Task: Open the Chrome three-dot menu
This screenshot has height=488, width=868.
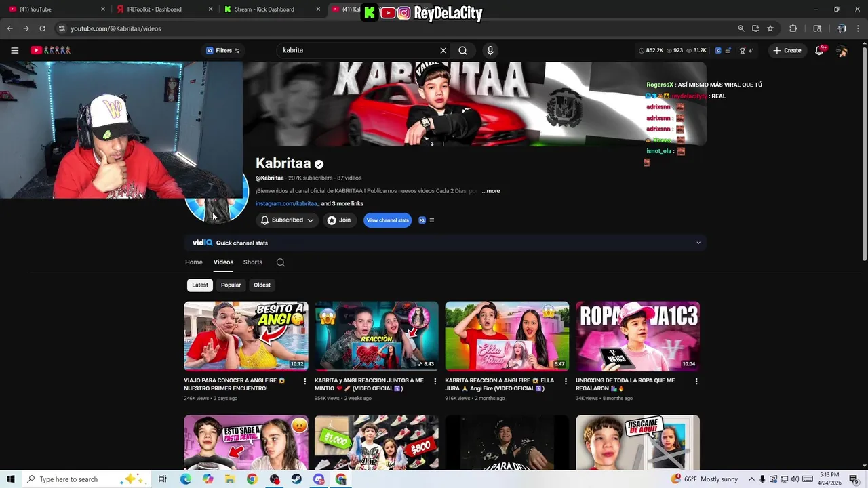Action: [859, 28]
